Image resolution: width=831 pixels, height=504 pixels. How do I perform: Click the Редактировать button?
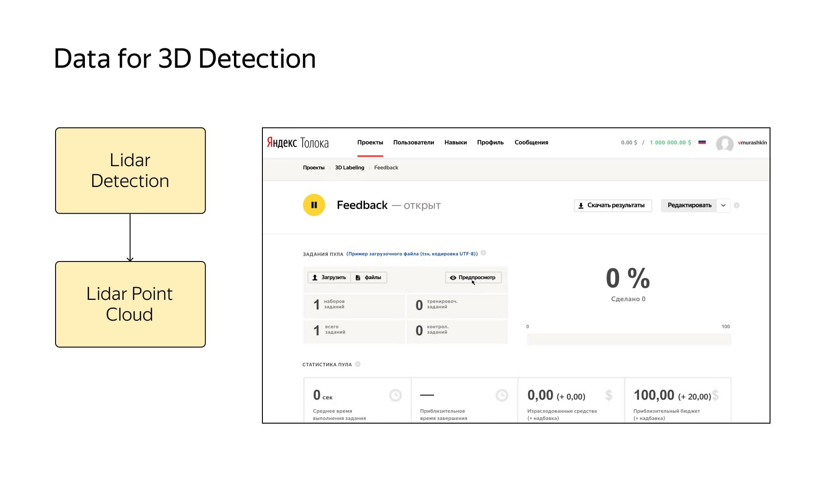[x=689, y=205]
